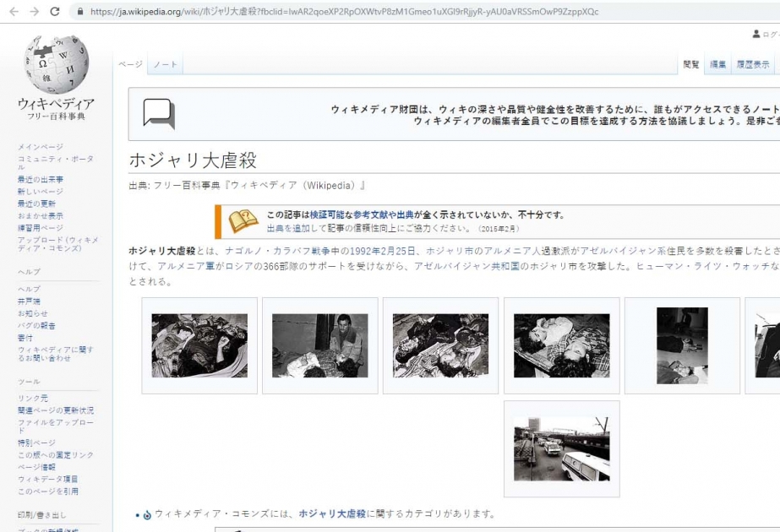Click the page title ホジャリ大虐殺 heading

[193, 160]
